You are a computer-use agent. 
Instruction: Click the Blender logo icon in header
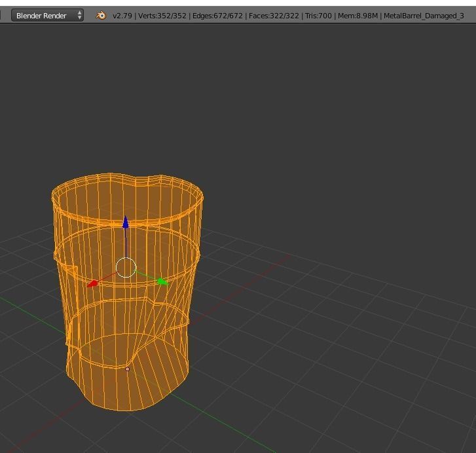click(x=101, y=16)
